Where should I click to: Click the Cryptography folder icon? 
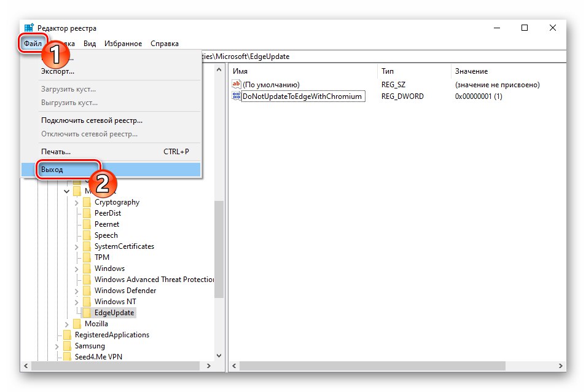[x=87, y=202]
